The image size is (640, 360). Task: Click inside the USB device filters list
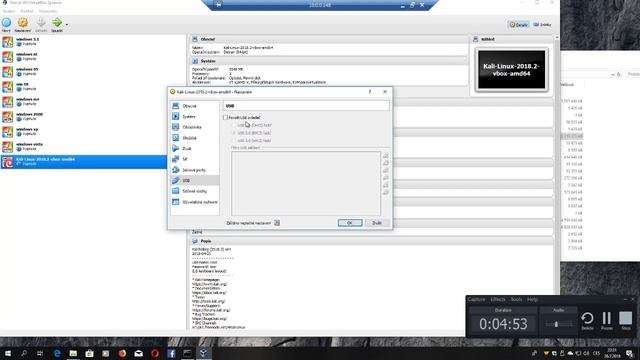(306, 183)
